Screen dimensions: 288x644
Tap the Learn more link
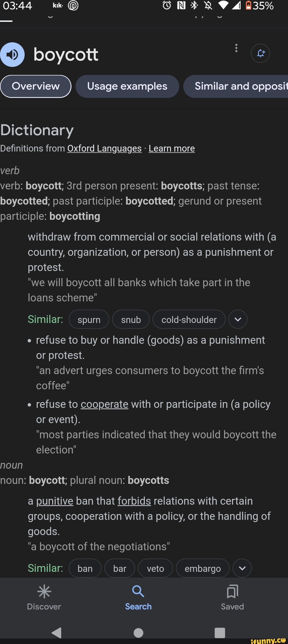coord(172,148)
